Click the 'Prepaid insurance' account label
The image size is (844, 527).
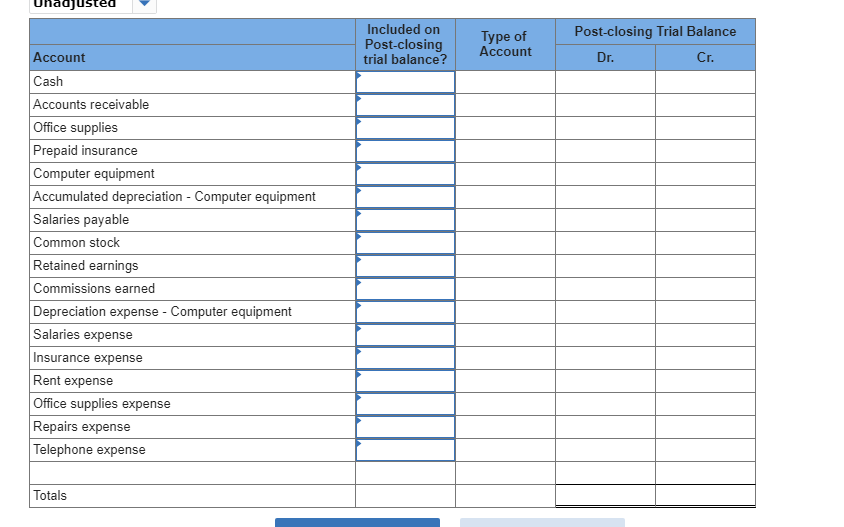pos(85,151)
